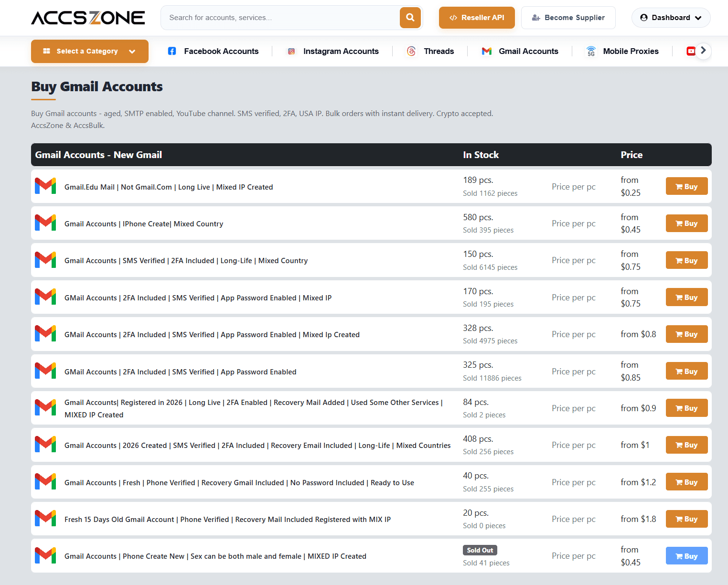Click the Facebook icon in category bar
Image resolution: width=728 pixels, height=585 pixels.
coord(172,51)
